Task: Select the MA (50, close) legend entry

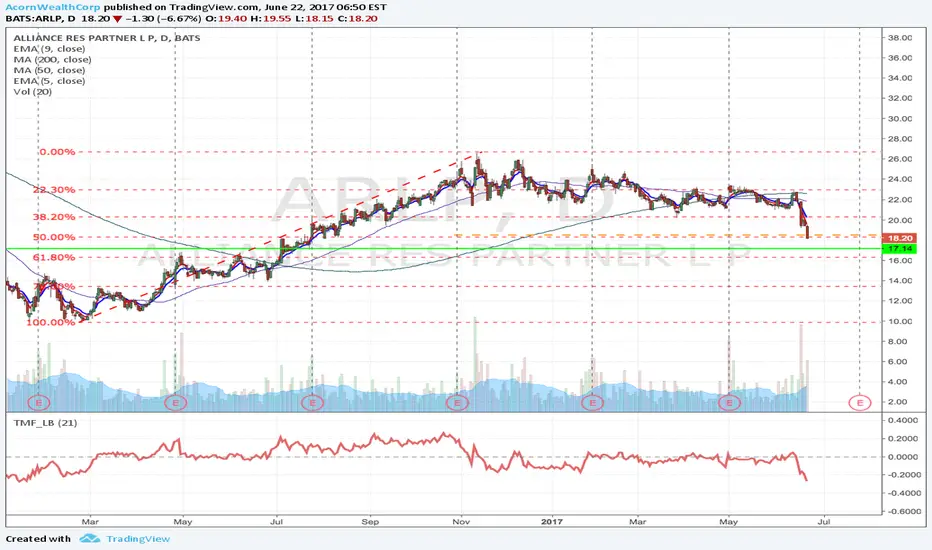Action: [x=49, y=70]
